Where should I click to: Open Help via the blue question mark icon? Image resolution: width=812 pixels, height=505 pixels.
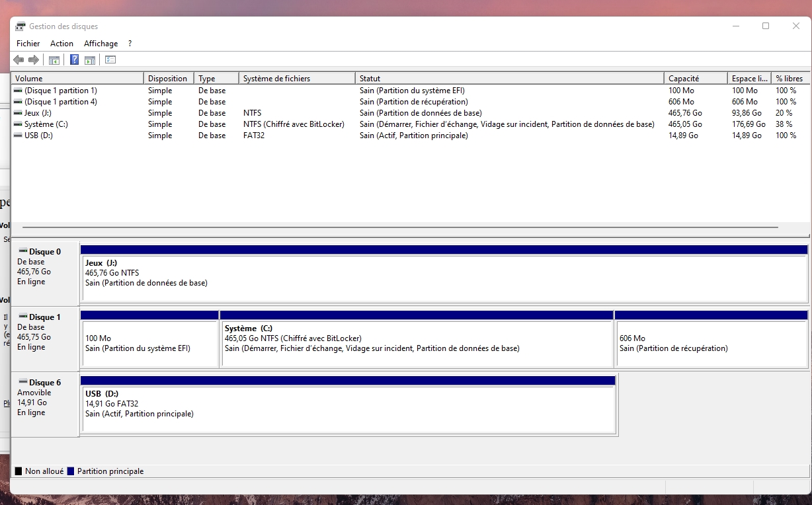(74, 60)
